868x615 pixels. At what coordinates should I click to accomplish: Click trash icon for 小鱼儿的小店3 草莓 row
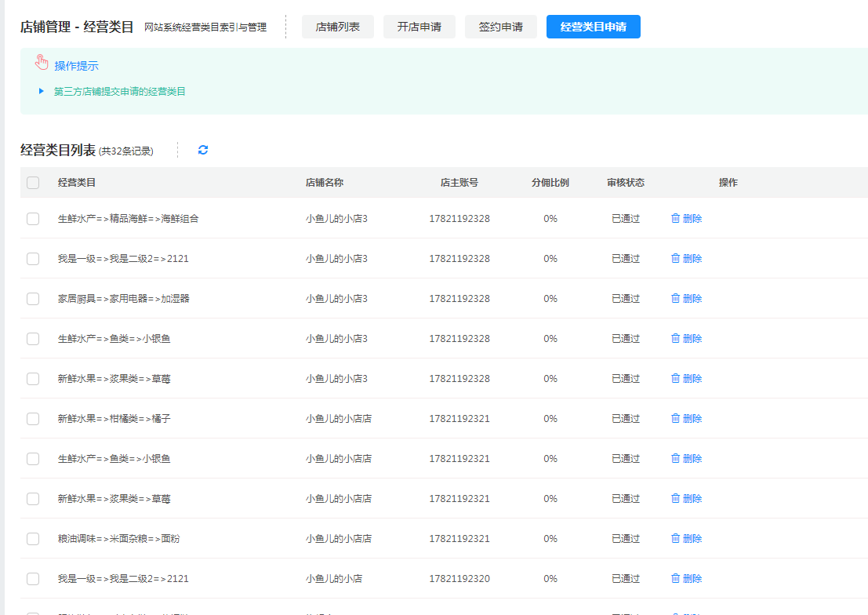(x=675, y=378)
